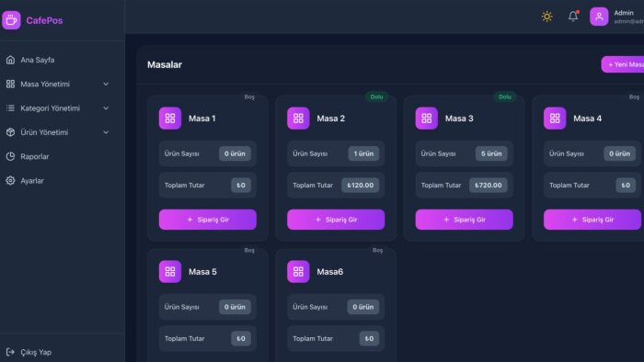Click Masa 5 Toplam Tutar ₺0 value
The image size is (644, 362).
[x=241, y=339]
